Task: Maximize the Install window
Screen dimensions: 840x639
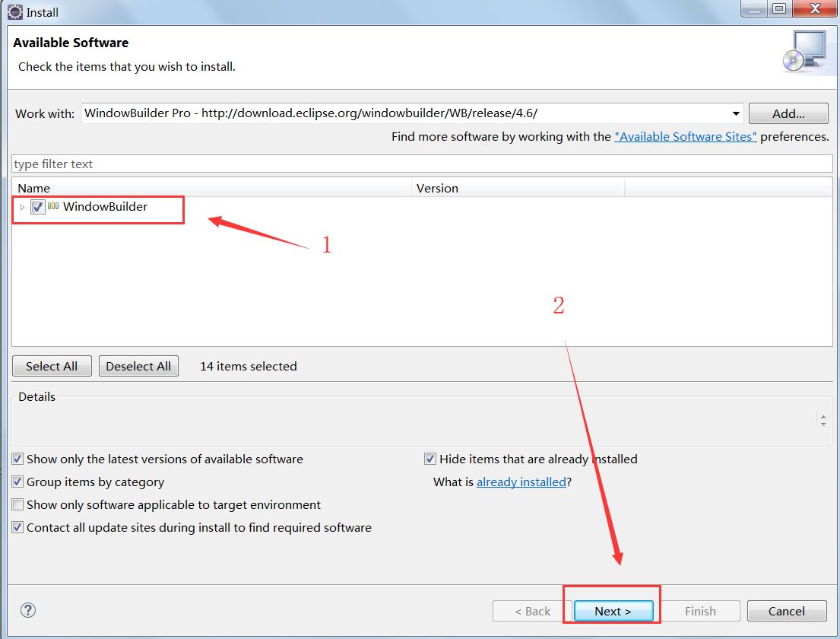Action: click(x=779, y=8)
